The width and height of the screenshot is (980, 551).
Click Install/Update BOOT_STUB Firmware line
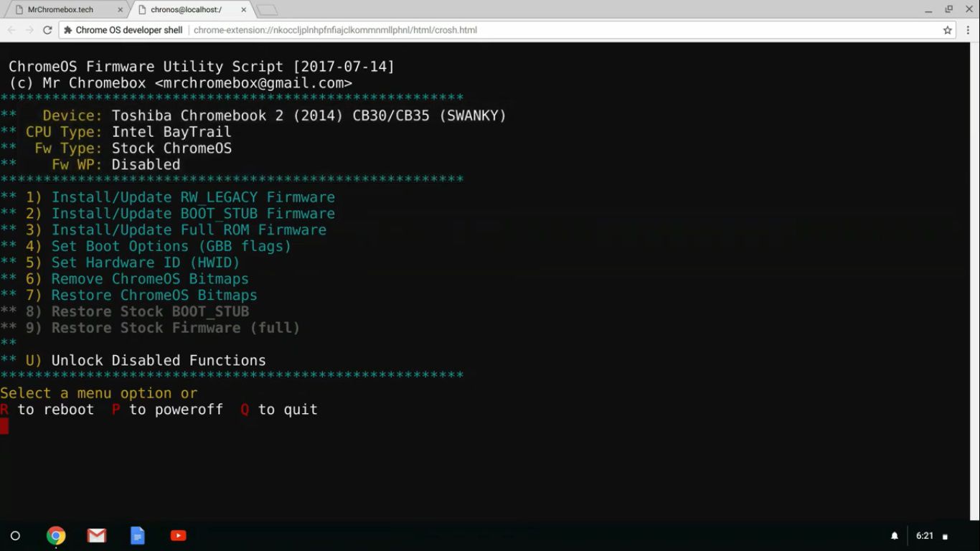tap(193, 214)
